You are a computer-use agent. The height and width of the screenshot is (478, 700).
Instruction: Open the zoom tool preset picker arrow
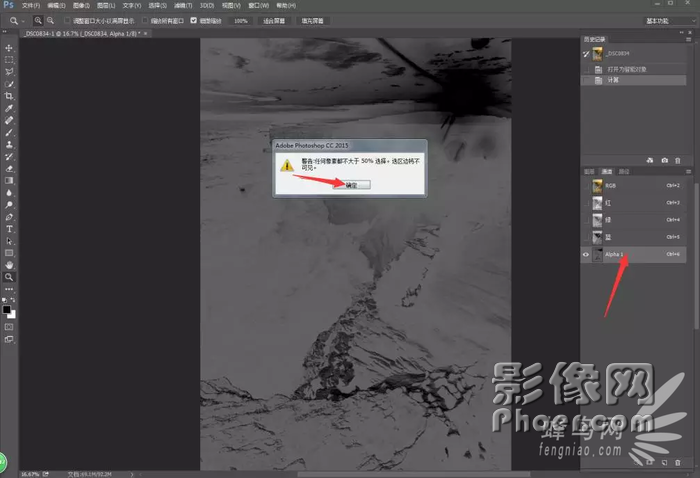pyautogui.click(x=23, y=21)
